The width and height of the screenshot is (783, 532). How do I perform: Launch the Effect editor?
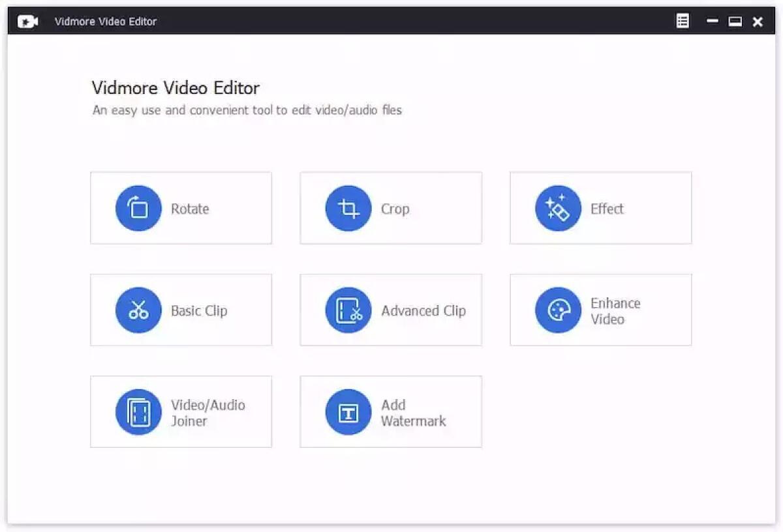pos(600,208)
